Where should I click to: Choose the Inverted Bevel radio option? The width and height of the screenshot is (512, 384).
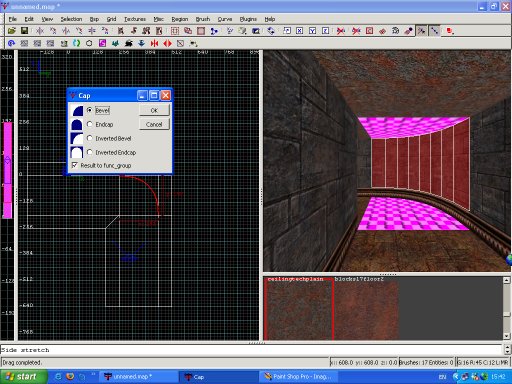tap(89, 138)
